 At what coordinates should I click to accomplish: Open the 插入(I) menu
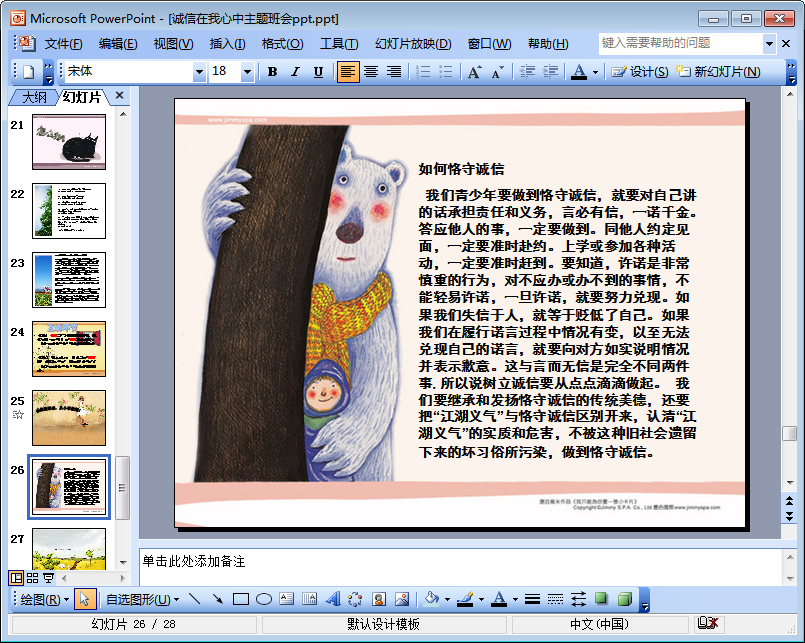point(227,44)
